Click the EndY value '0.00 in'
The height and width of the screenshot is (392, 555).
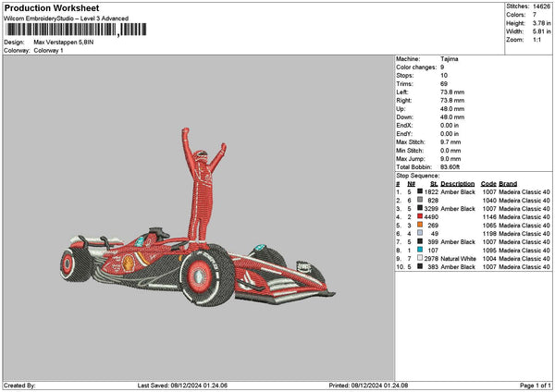pos(450,134)
